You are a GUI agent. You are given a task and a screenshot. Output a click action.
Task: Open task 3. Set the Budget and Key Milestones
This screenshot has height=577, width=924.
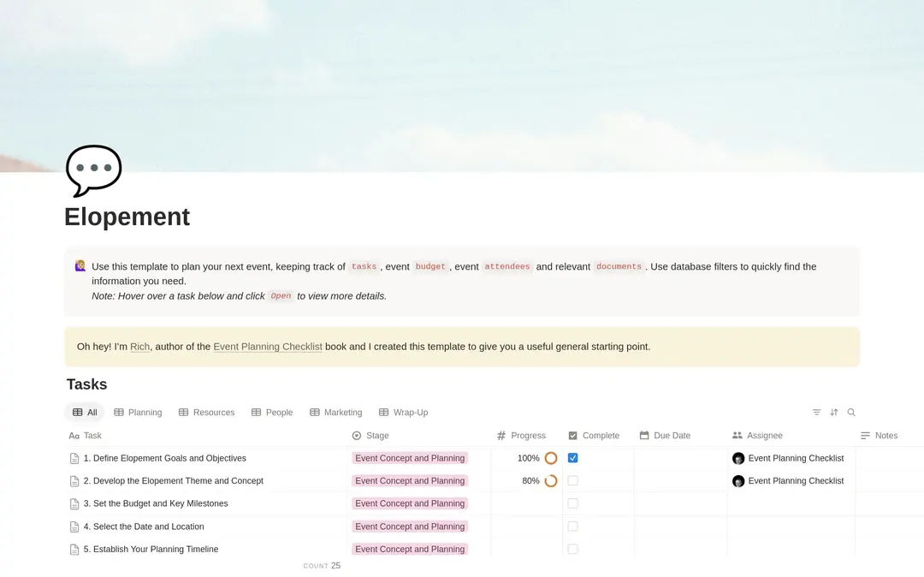pos(156,503)
